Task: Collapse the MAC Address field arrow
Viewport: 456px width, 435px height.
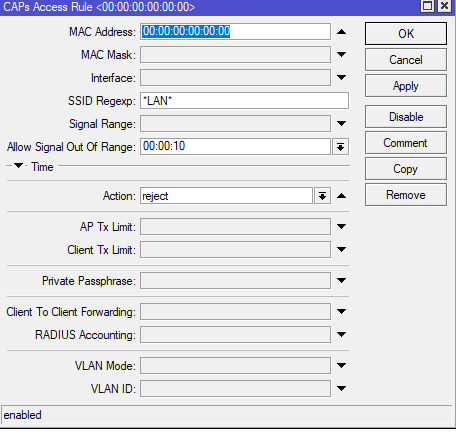Action: click(341, 32)
